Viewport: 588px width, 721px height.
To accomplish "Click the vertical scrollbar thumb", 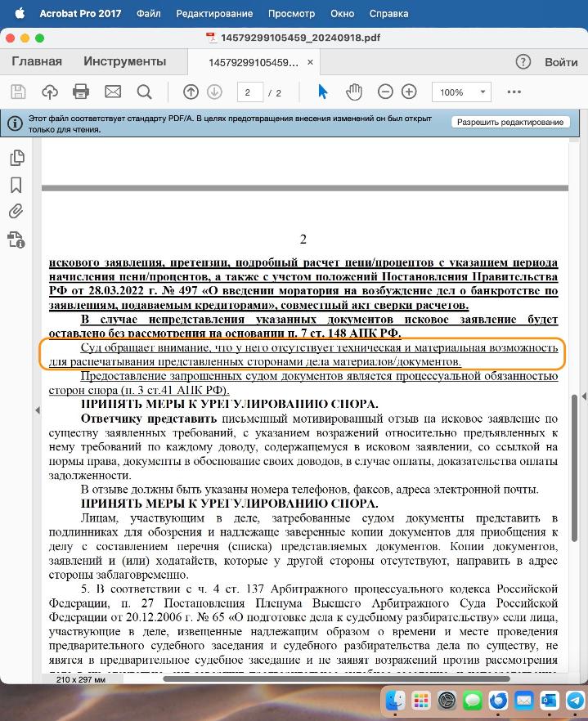I will click(x=574, y=468).
